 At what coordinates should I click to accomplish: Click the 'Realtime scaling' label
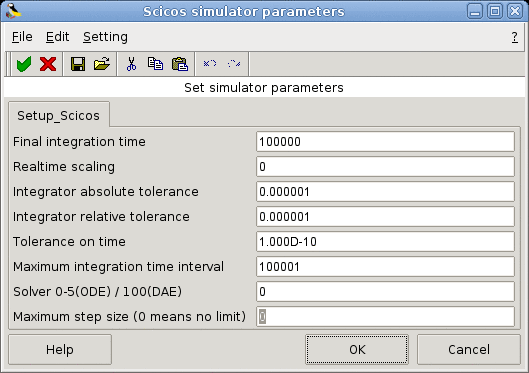click(x=64, y=167)
